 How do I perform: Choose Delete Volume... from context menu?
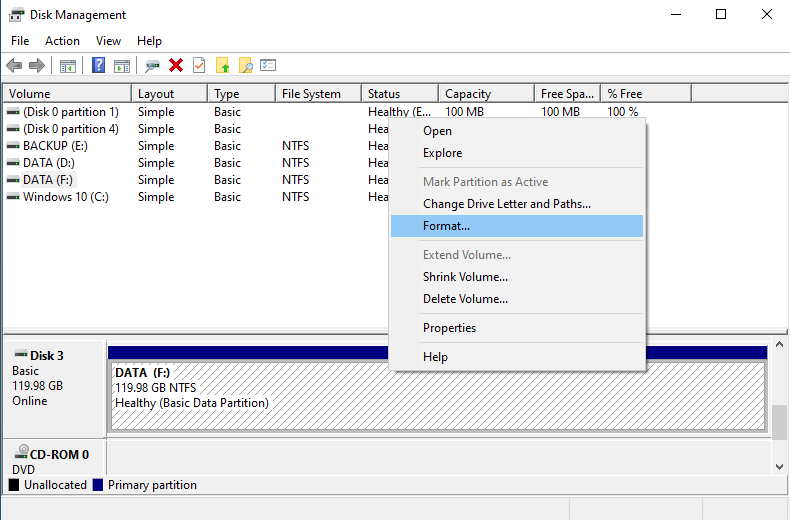[x=517, y=299]
